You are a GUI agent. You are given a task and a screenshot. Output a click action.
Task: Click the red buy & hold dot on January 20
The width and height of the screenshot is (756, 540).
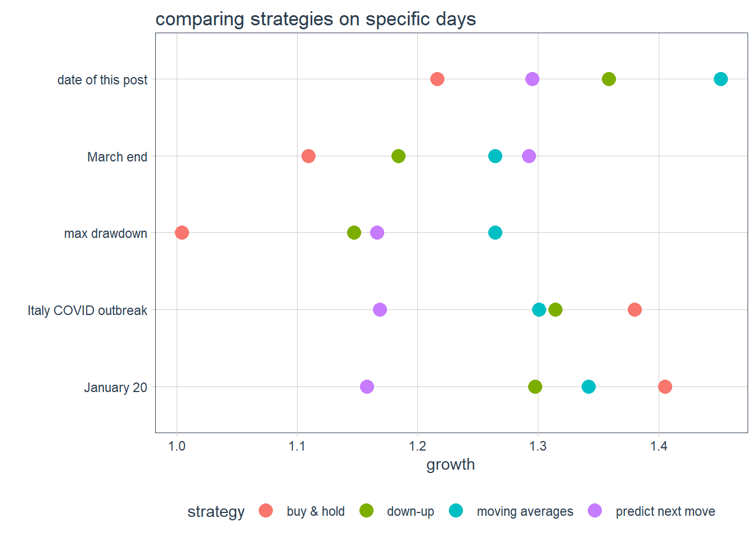pyautogui.click(x=665, y=387)
